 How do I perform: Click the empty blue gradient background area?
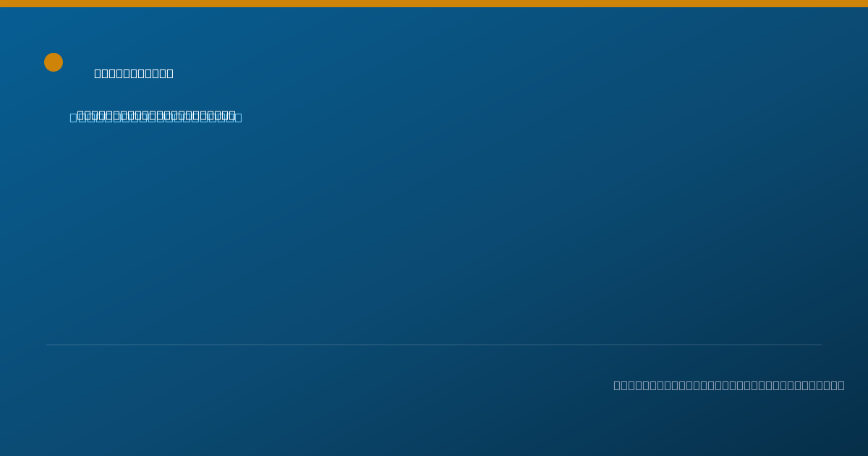(434, 232)
